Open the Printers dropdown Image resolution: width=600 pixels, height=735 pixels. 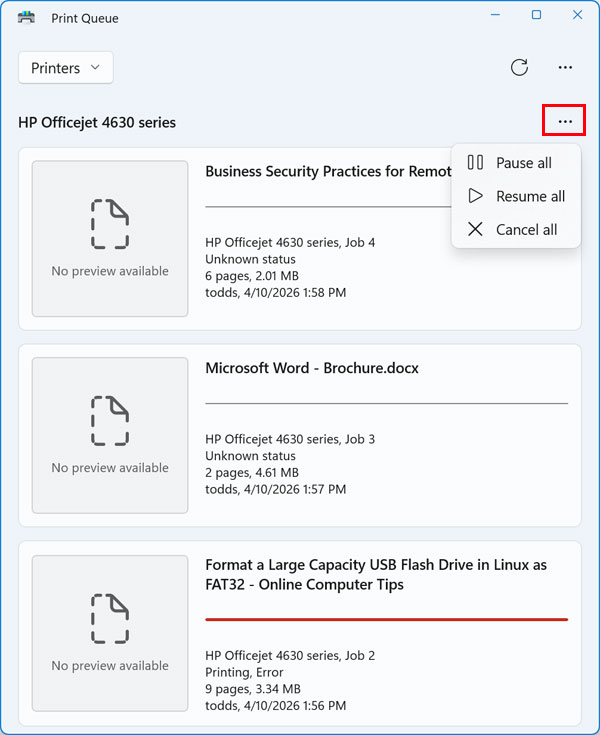pos(66,68)
